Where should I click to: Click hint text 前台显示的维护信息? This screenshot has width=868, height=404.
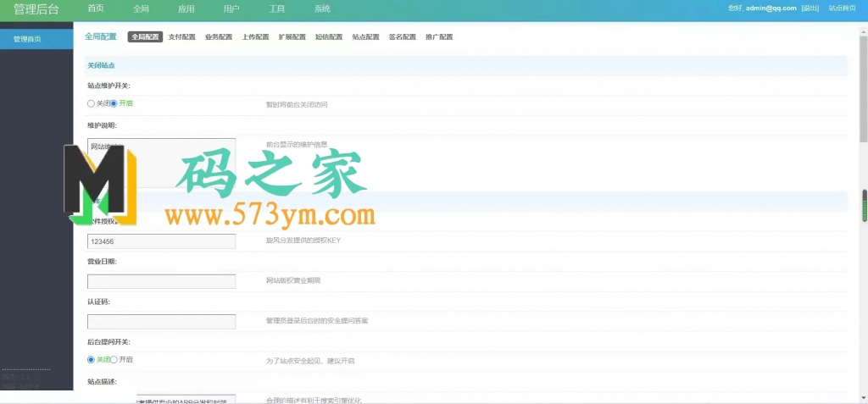(x=296, y=144)
